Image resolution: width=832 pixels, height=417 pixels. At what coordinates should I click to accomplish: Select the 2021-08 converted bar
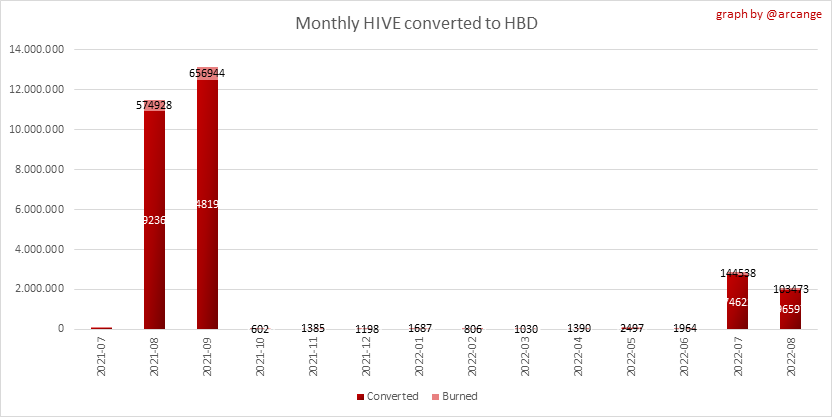pos(154,220)
